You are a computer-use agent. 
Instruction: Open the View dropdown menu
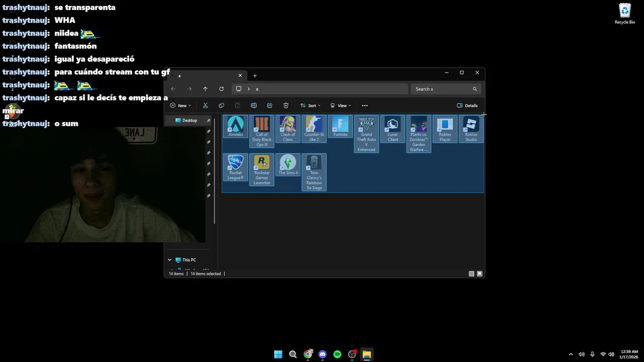(341, 106)
